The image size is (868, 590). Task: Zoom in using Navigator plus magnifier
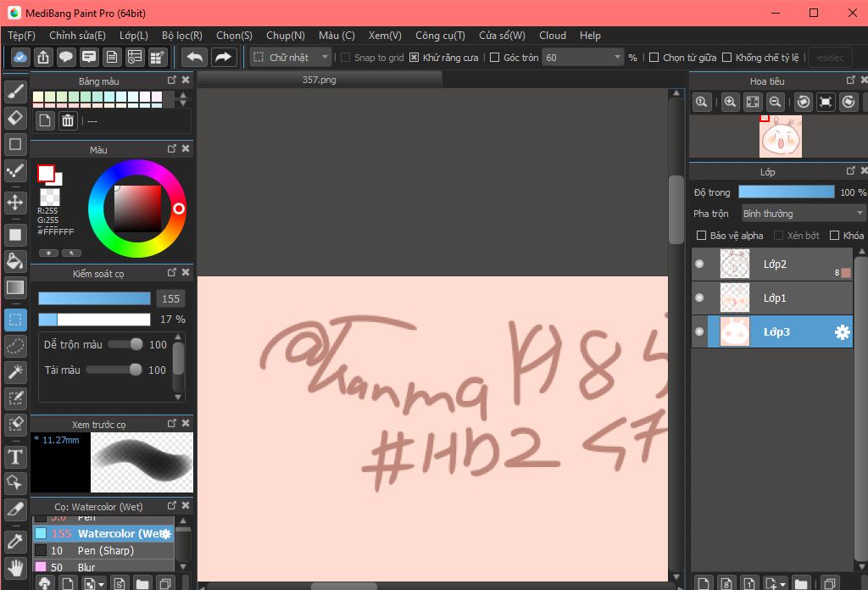[x=730, y=102]
